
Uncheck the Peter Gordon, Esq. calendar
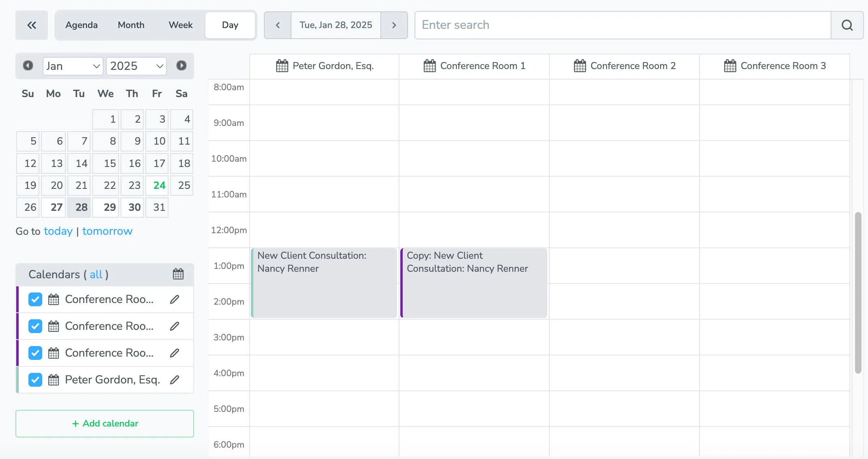35,380
